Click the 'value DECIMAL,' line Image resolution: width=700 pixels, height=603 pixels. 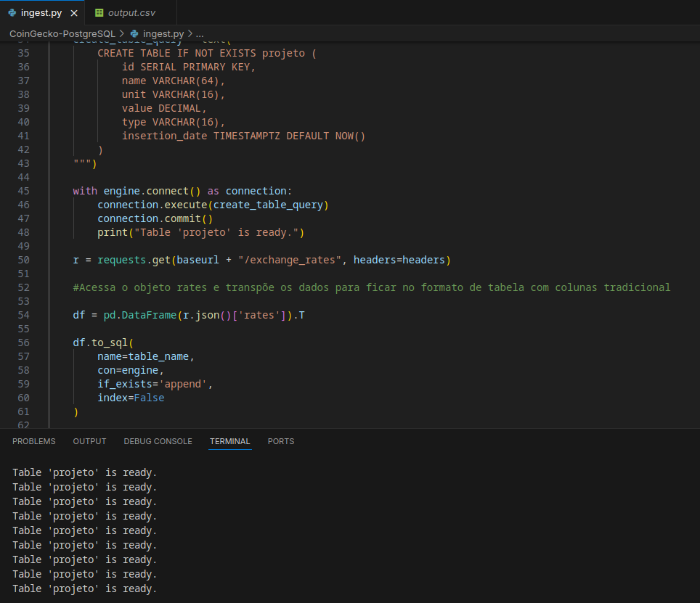164,108
